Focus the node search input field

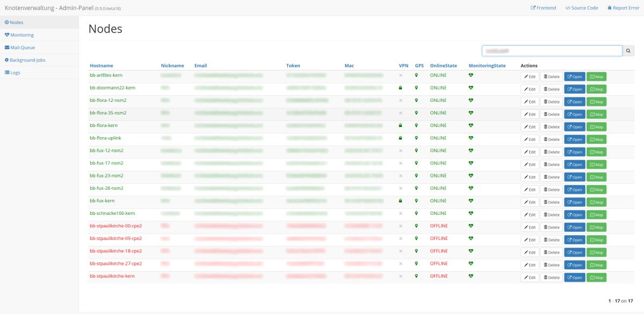552,50
